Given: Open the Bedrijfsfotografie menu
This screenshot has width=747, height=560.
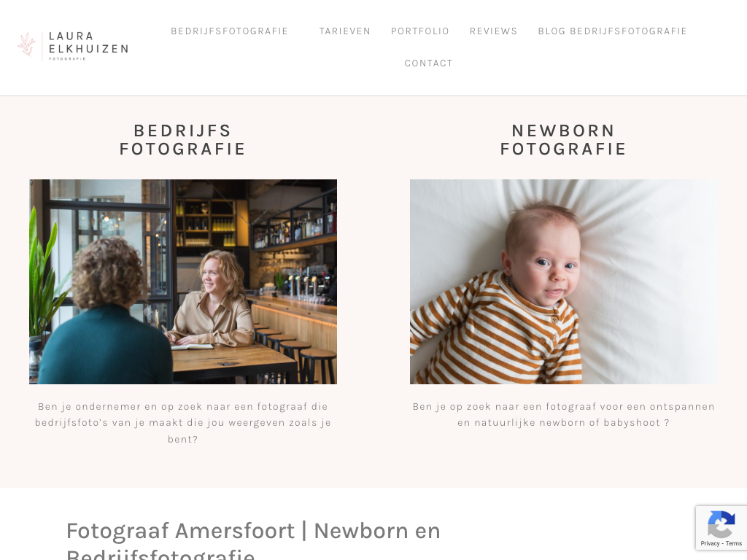Looking at the screenshot, I should pos(230,31).
